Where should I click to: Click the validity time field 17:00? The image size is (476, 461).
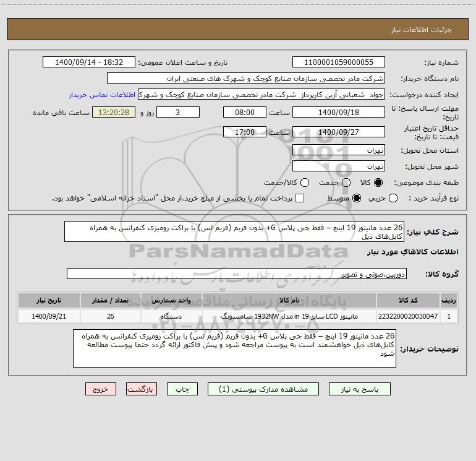click(245, 132)
